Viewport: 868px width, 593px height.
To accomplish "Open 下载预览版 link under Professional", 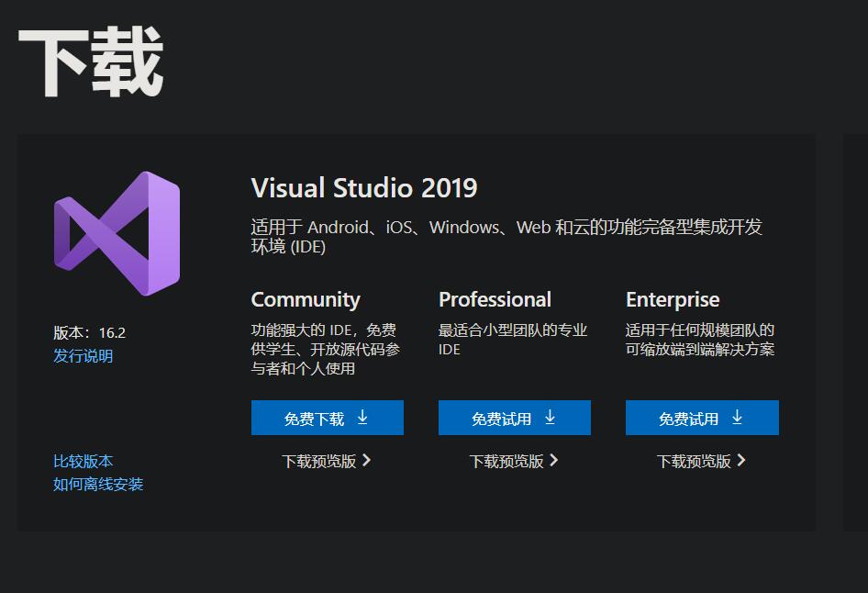I will pyautogui.click(x=514, y=461).
